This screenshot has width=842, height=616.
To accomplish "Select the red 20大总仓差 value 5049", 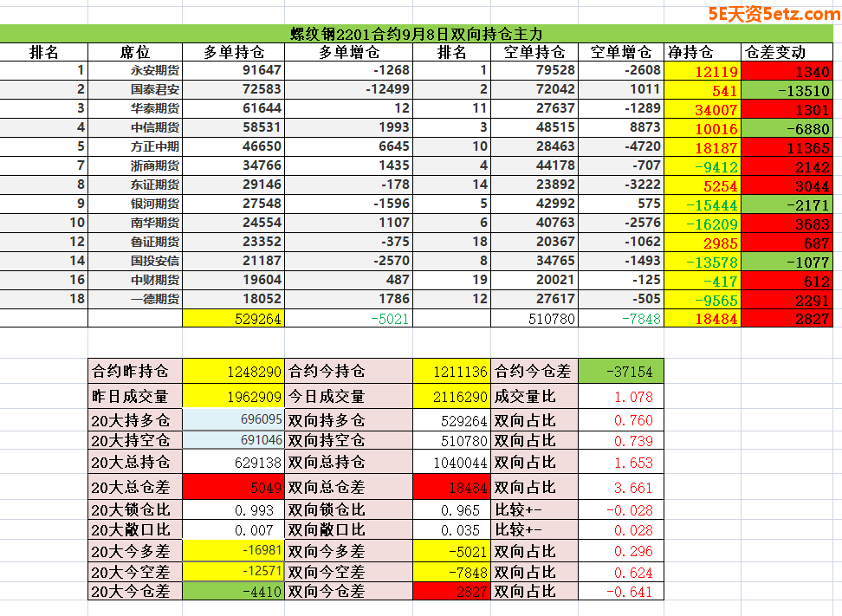I will pos(233,488).
